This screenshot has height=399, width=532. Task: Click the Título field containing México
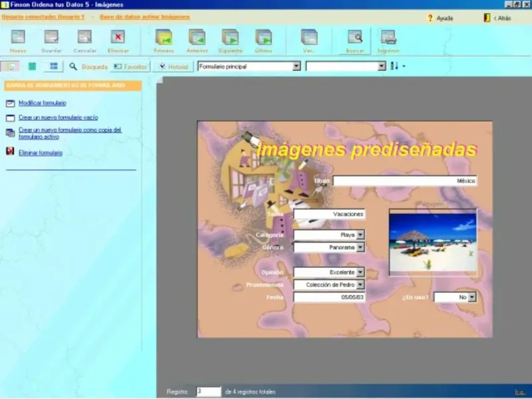point(405,181)
